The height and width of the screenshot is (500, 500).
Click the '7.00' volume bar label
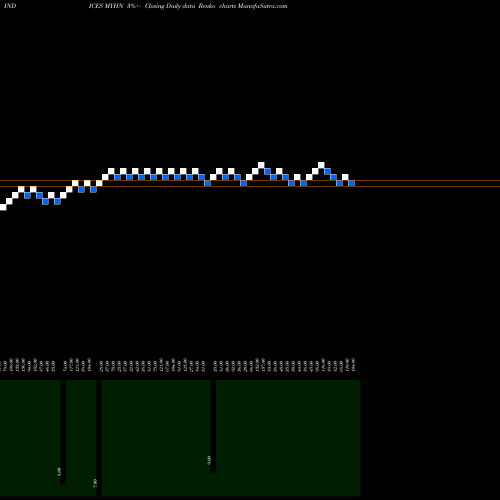point(95,483)
